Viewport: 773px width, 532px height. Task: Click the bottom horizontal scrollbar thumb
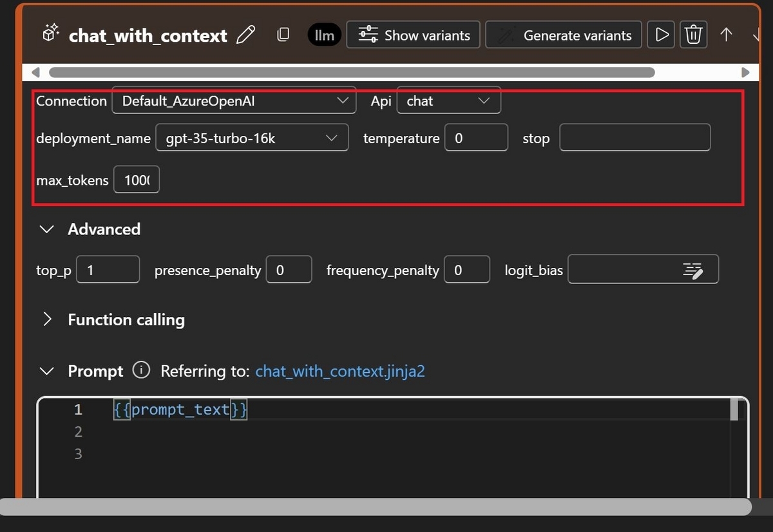tap(376, 507)
